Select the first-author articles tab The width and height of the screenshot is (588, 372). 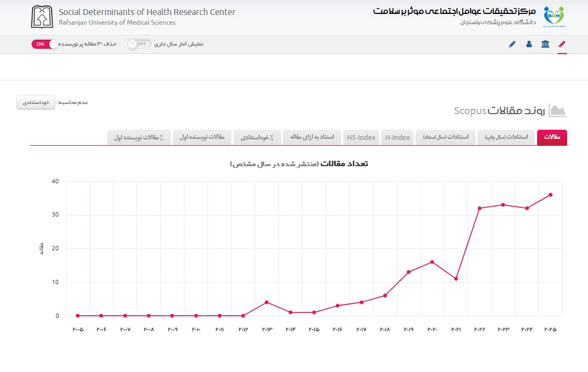tap(202, 137)
